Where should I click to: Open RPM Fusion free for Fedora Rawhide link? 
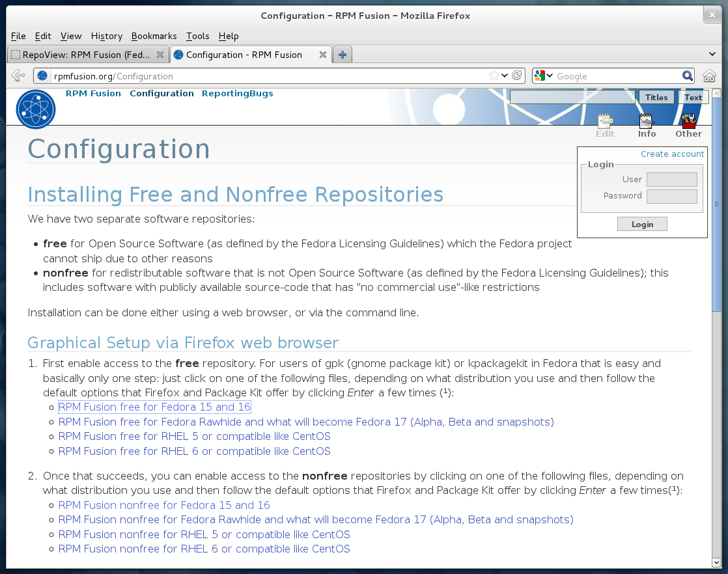(306, 422)
